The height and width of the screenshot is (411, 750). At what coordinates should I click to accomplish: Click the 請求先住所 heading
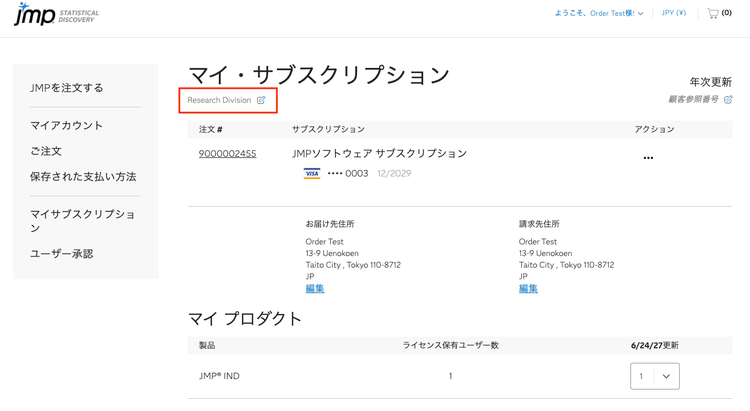click(539, 223)
